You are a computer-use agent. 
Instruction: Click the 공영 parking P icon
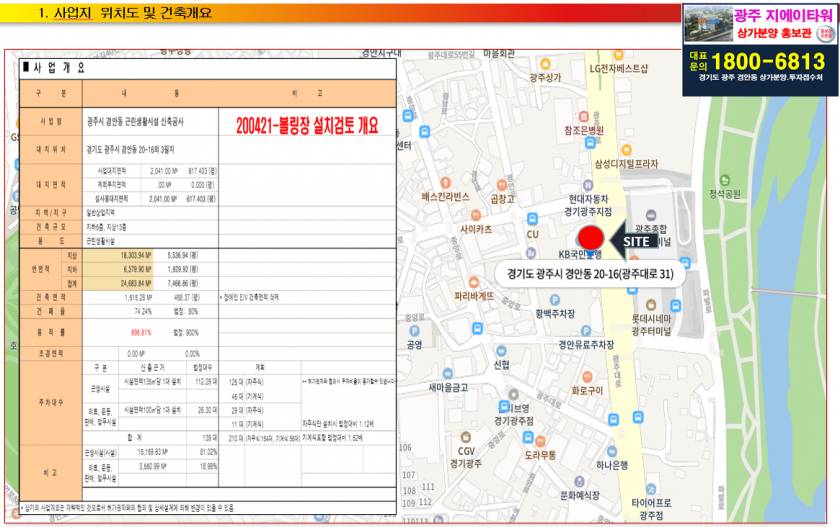coord(414,331)
